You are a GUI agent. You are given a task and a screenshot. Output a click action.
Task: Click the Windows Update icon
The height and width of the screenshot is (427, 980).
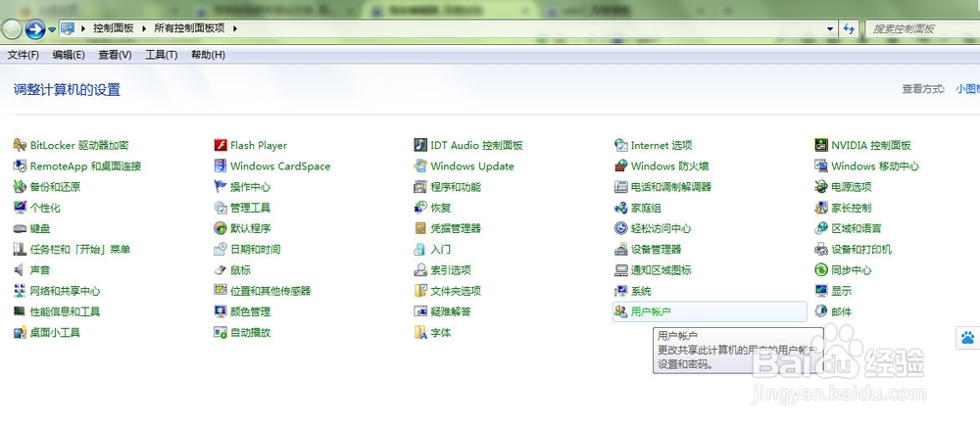point(420,166)
